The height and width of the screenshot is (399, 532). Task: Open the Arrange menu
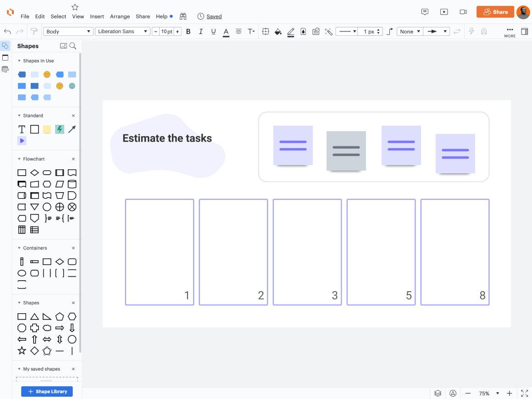[x=120, y=17]
